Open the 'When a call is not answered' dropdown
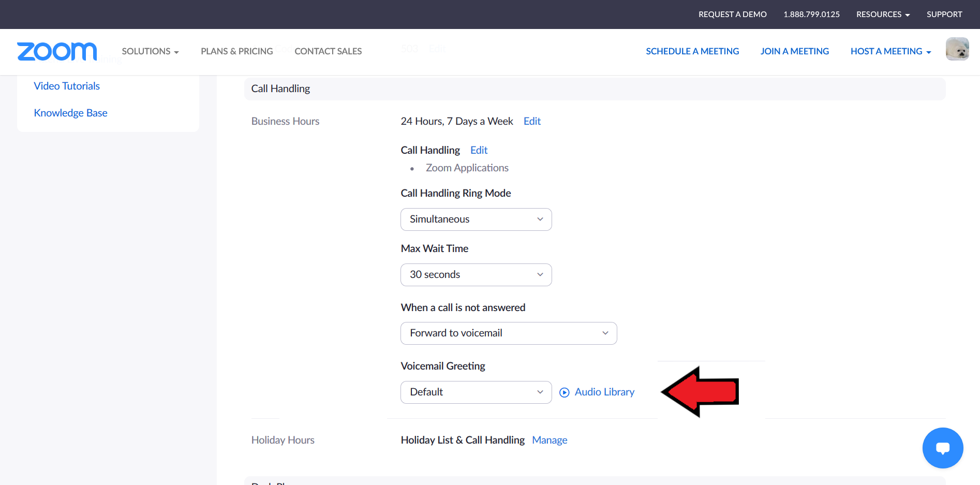The image size is (980, 485). click(x=508, y=333)
